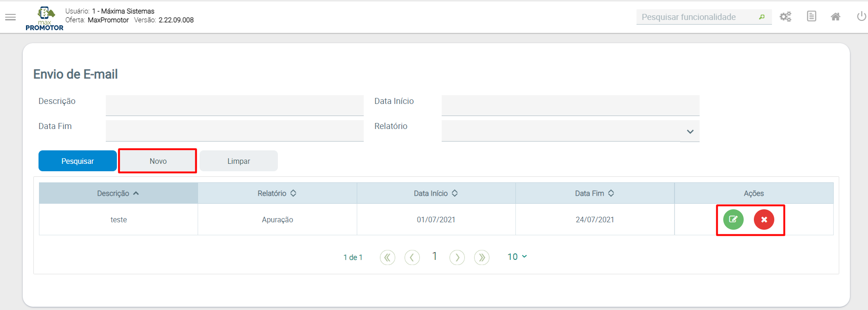The width and height of the screenshot is (868, 310).
Task: Open the hamburger side menu
Action: point(10,17)
